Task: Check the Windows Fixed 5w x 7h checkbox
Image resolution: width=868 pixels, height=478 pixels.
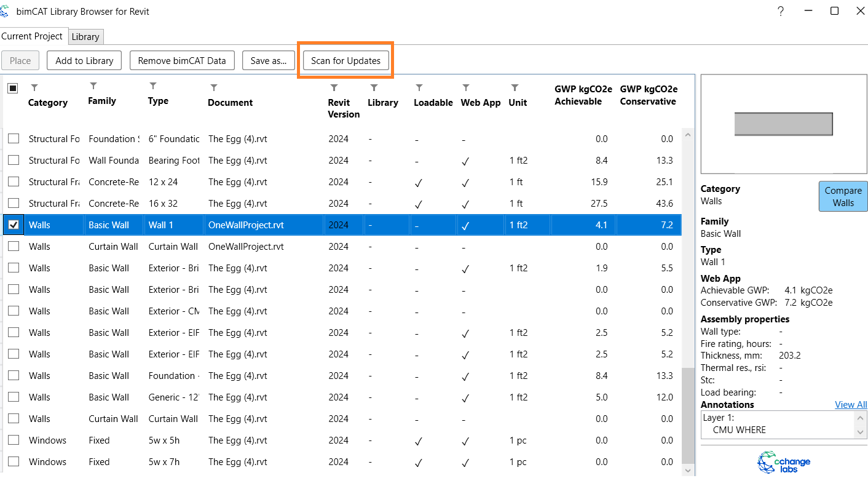Action: [13, 462]
